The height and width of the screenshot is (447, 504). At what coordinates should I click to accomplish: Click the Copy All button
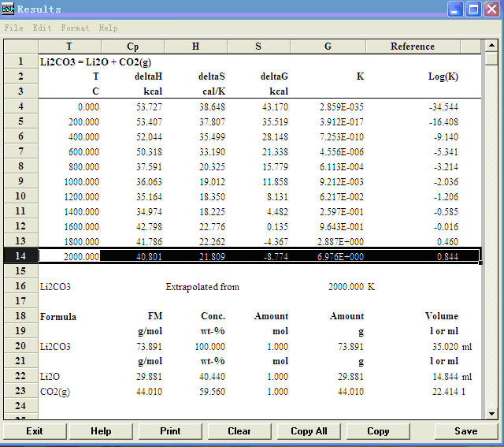(x=309, y=431)
